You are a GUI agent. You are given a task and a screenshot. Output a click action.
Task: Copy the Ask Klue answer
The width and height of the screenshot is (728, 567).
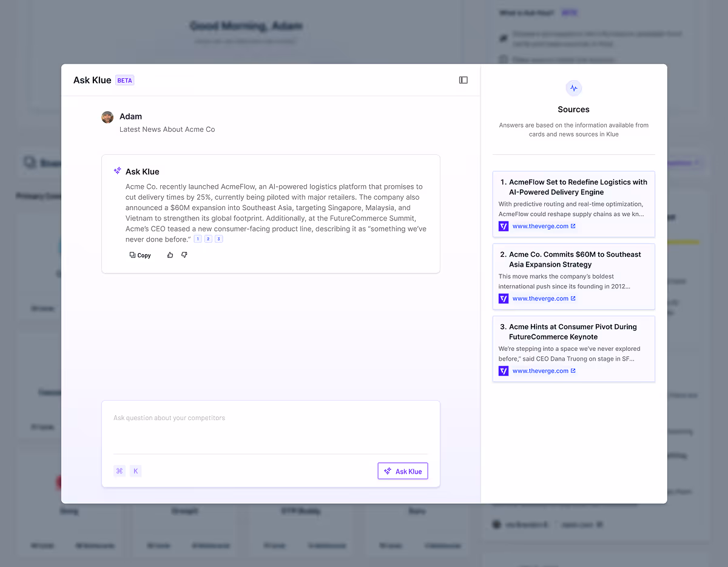140,255
